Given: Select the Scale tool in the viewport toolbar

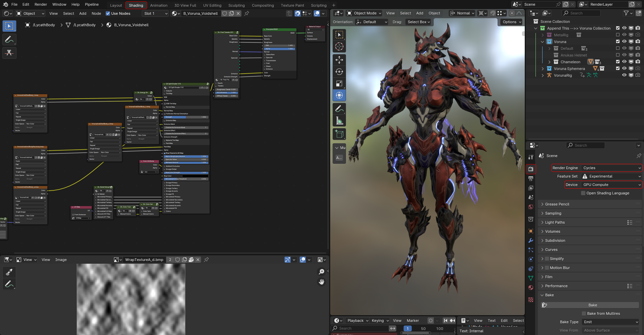Looking at the screenshot, I should coord(339,83).
